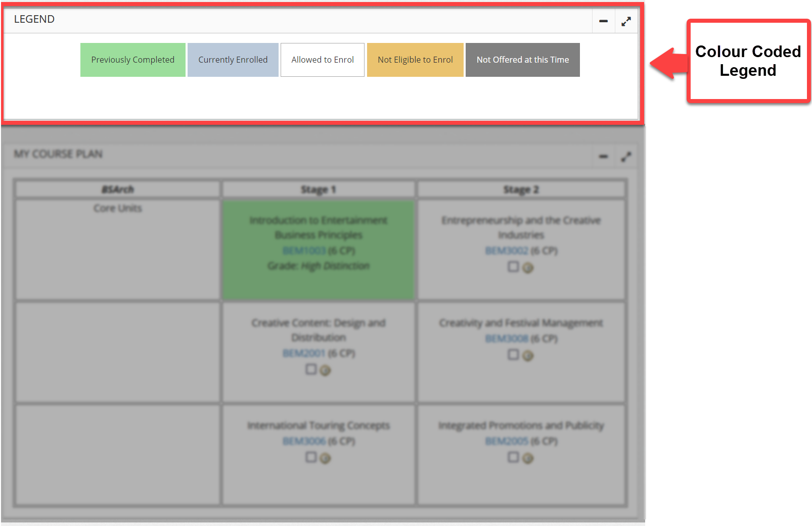Image resolution: width=812 pixels, height=526 pixels.
Task: Click info icon beside BEM2001 checkbox
Action: coord(325,370)
